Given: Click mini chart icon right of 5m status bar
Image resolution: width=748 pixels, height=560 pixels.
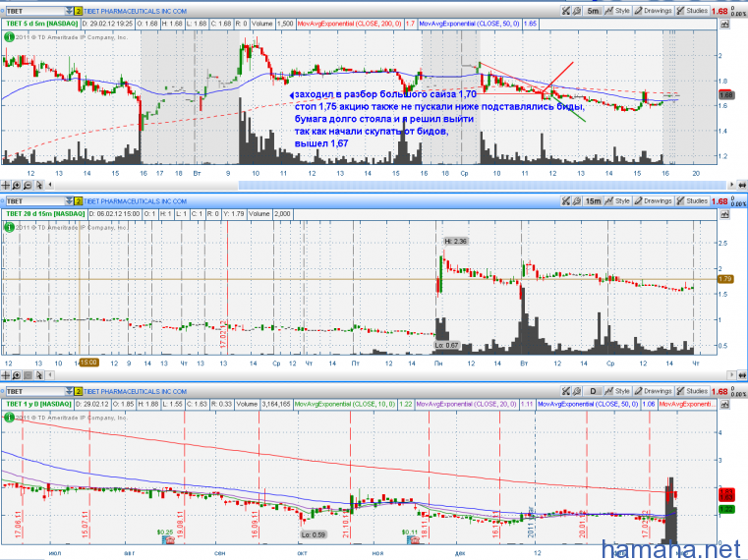Looking at the screenshot, I should point(725,24).
